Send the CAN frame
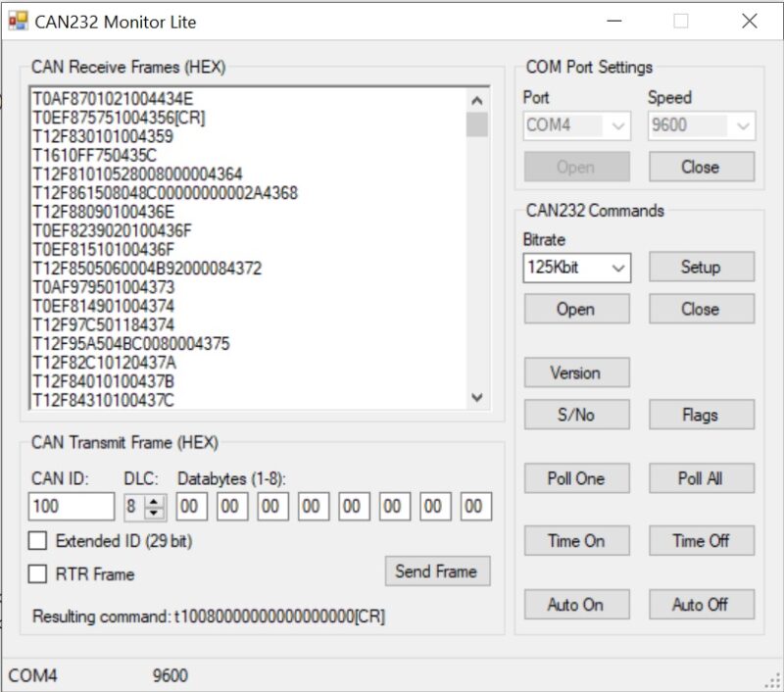 click(437, 571)
